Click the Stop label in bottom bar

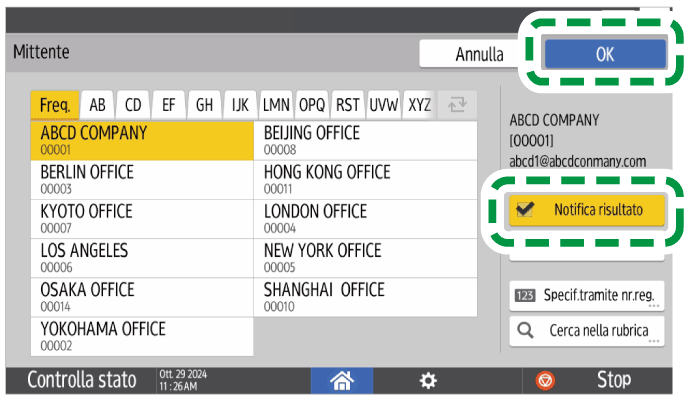click(x=613, y=380)
